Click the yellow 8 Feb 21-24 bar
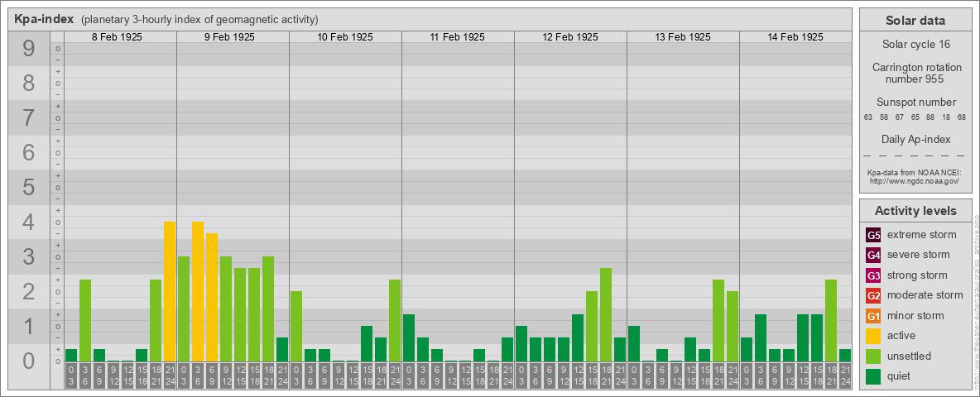Viewport: 980px width, 397px height. point(170,291)
